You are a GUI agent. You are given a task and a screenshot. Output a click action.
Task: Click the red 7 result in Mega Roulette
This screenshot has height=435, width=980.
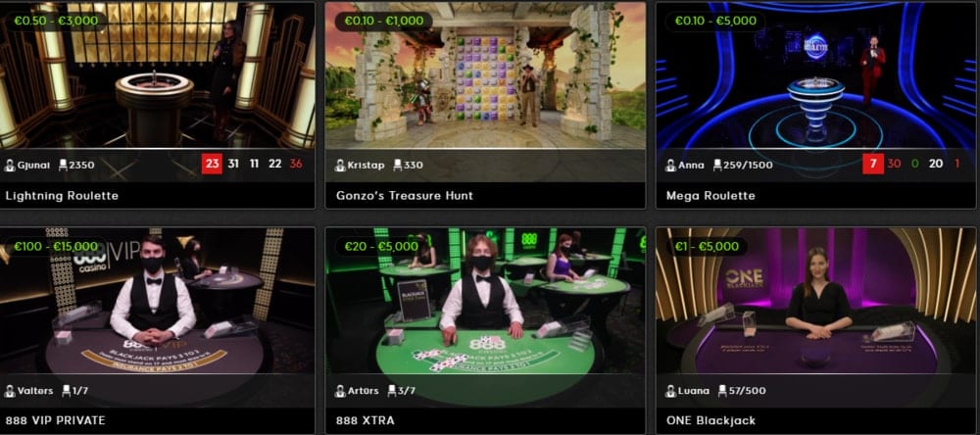[x=873, y=165]
